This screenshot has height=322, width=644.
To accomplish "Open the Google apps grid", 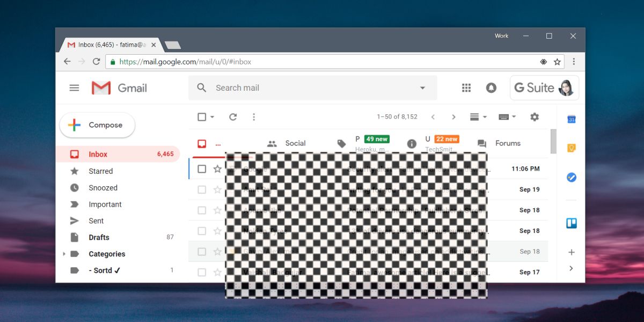I will (466, 88).
